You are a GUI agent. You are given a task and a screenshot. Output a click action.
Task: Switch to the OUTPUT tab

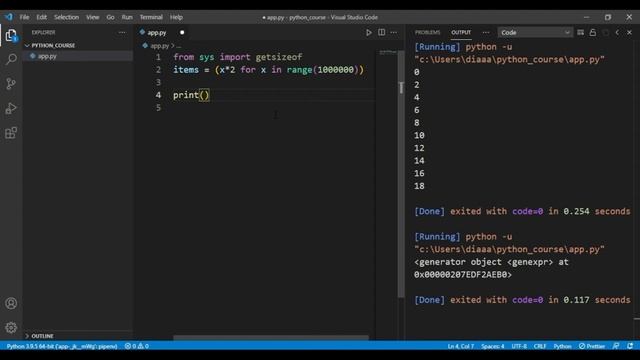(461, 32)
